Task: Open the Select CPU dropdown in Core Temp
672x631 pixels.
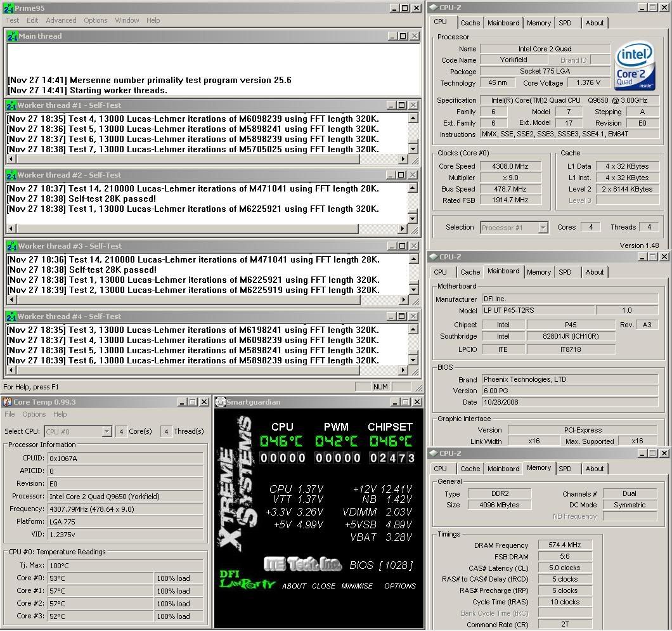Action: (x=107, y=431)
